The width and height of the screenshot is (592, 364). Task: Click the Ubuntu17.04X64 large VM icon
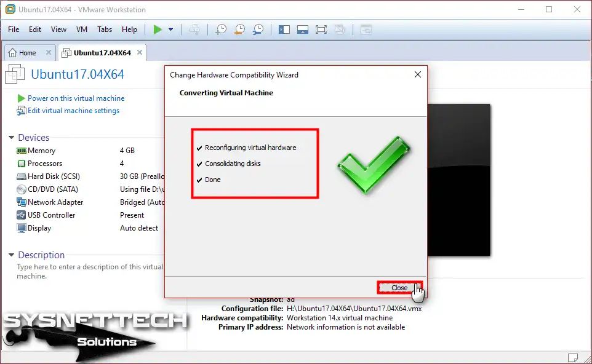coord(15,74)
